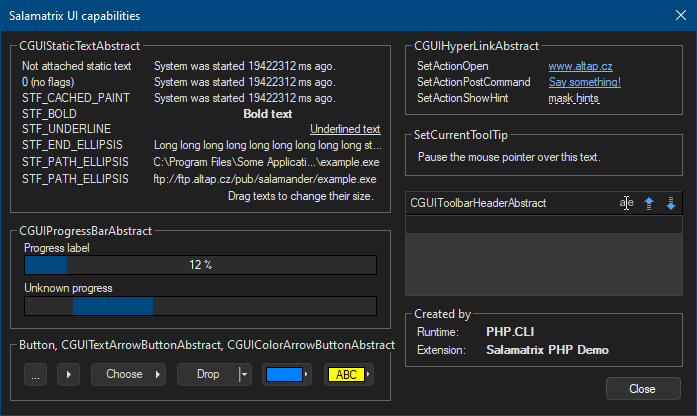This screenshot has width=697, height=416.
Task: Click the Say something! link
Action: (x=585, y=82)
